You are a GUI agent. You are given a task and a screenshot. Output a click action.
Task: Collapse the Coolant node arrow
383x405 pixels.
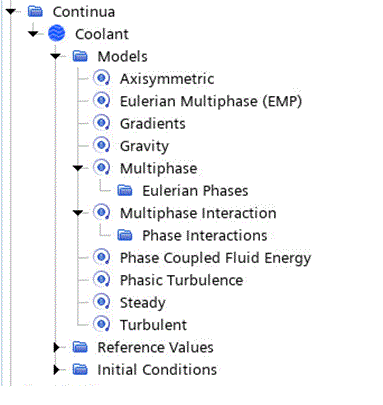pyautogui.click(x=33, y=34)
